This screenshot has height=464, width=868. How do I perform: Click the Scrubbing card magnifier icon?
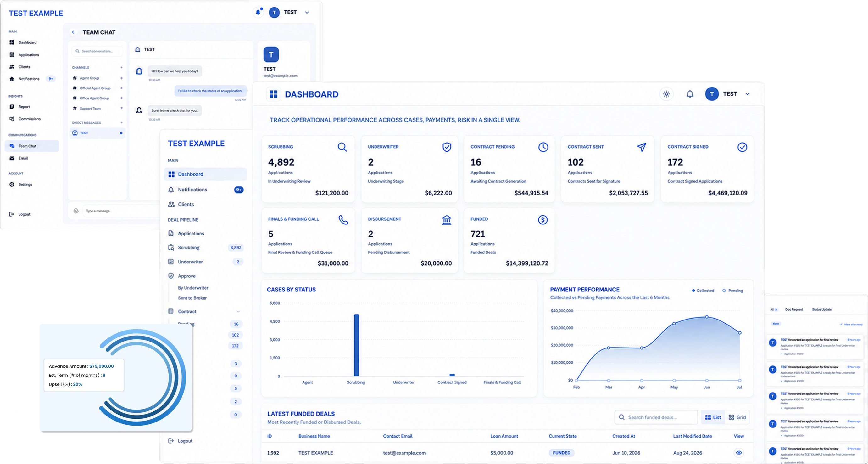[x=342, y=147]
